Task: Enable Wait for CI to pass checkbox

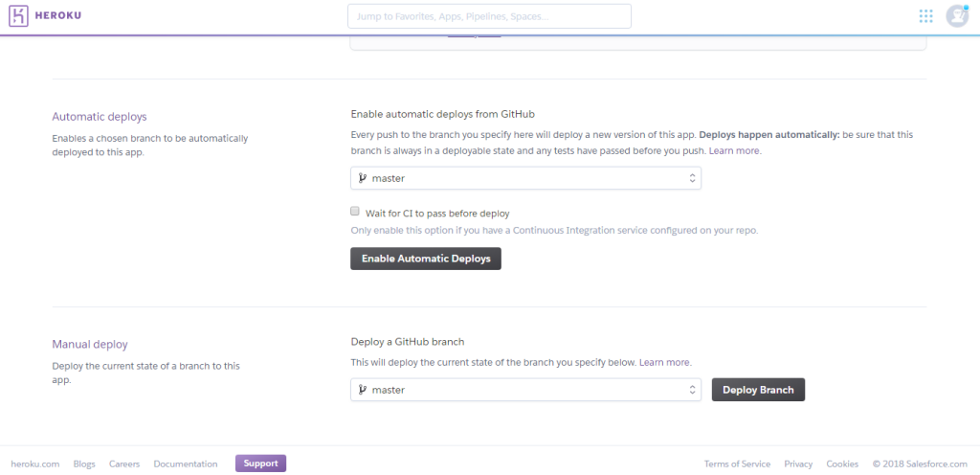Action: pyautogui.click(x=355, y=212)
